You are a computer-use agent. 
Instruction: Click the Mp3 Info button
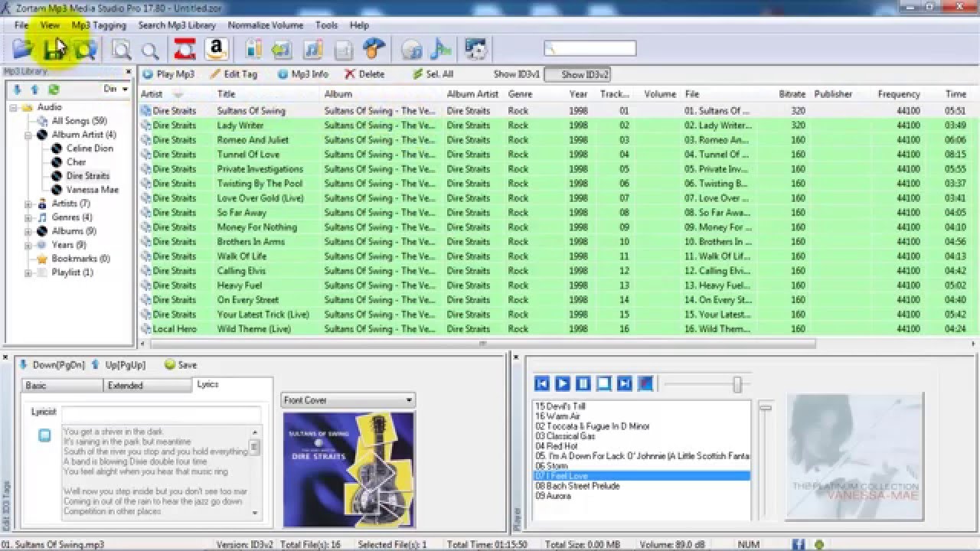[x=302, y=74]
